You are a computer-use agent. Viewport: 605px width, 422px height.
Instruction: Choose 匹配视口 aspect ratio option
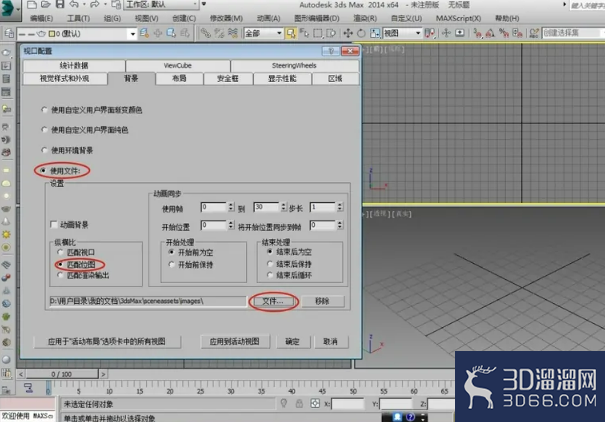pos(60,252)
